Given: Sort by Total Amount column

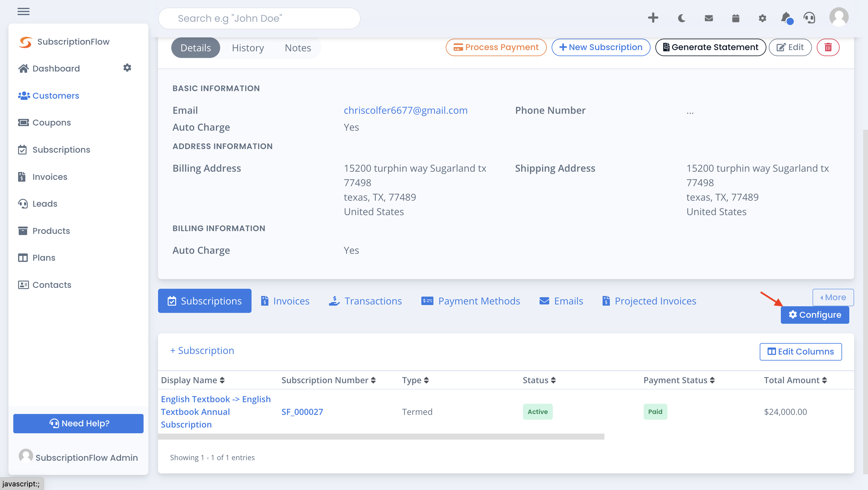Looking at the screenshot, I should tap(795, 380).
